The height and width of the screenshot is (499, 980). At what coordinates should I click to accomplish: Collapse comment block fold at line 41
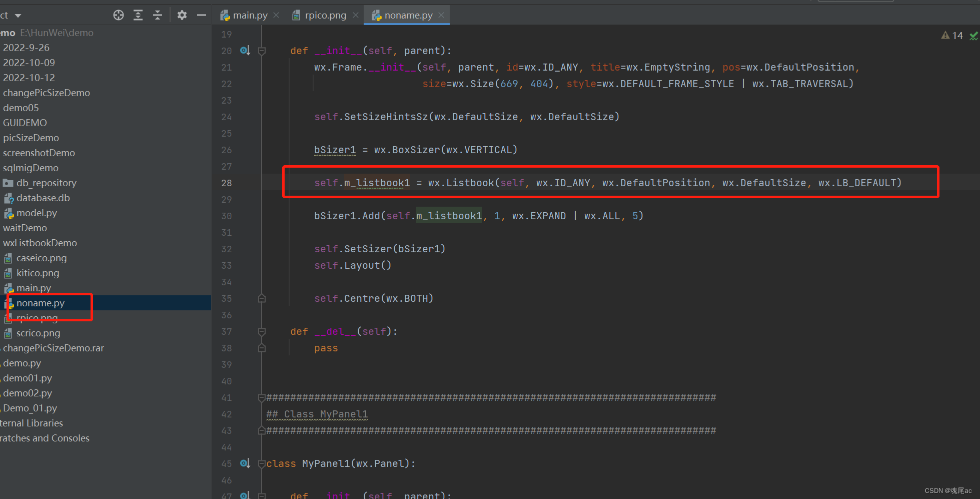click(262, 397)
